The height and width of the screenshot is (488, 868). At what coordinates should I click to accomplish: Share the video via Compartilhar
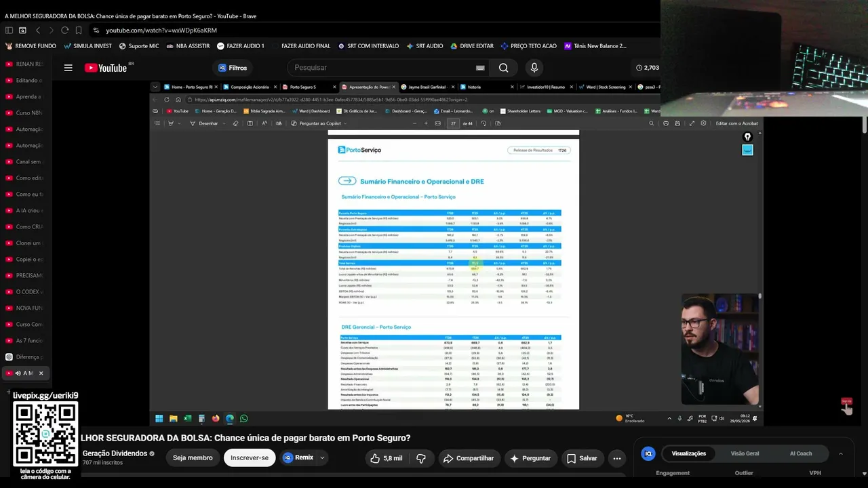point(469,458)
